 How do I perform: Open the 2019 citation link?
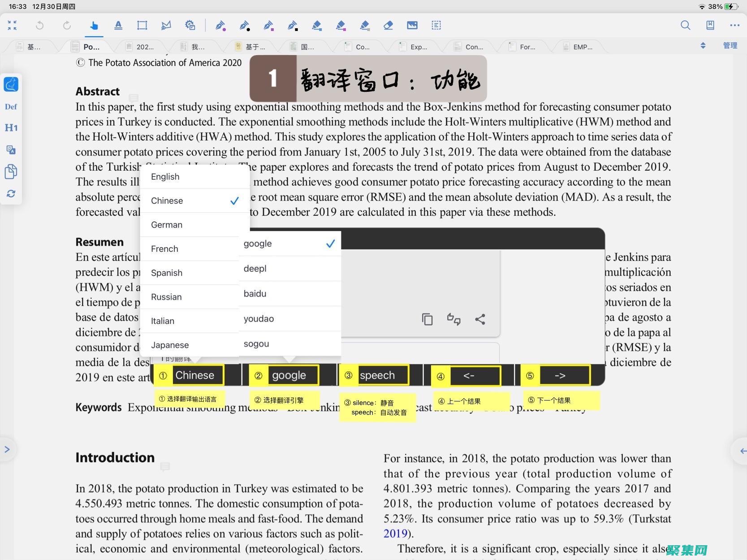395,534
